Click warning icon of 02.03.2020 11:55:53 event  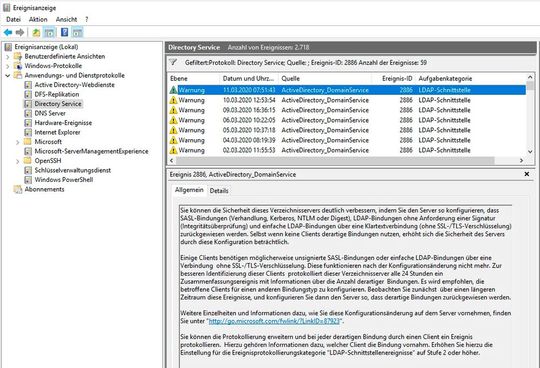[x=173, y=150]
